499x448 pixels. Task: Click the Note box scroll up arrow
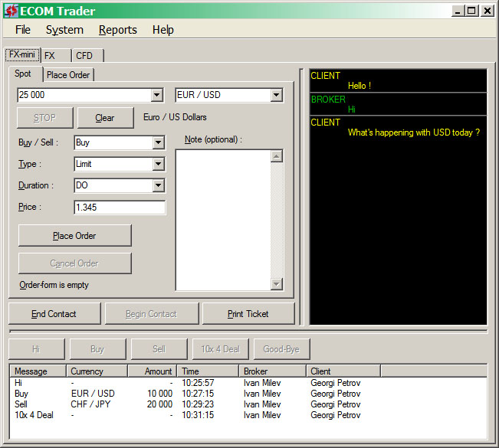coord(276,156)
